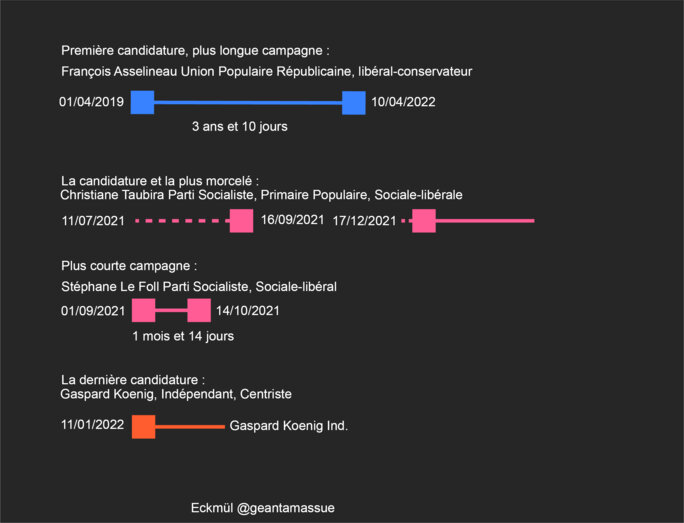Select the pink square before 16/09/2021

click(x=241, y=221)
